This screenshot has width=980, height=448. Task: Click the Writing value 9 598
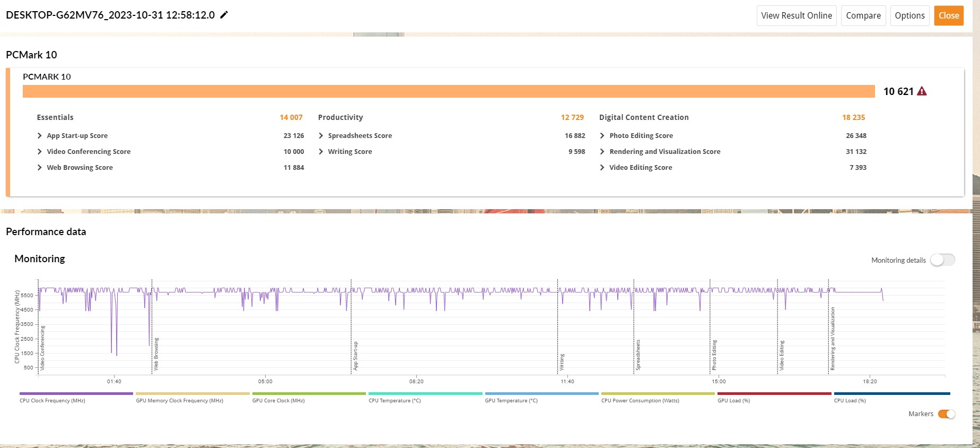pos(577,152)
